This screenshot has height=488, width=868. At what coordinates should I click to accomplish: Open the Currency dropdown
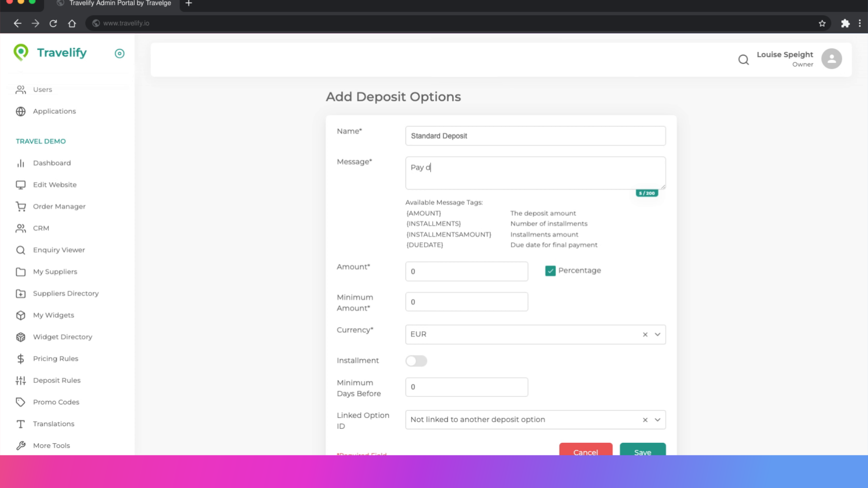coord(657,334)
